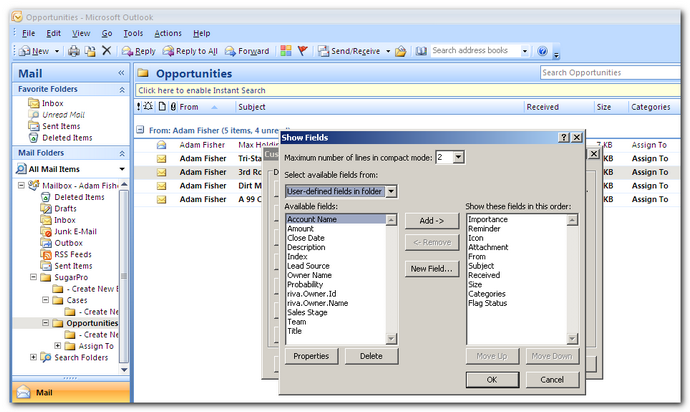
Task: Select Sales Stage in Available fields
Action: pyautogui.click(x=307, y=313)
